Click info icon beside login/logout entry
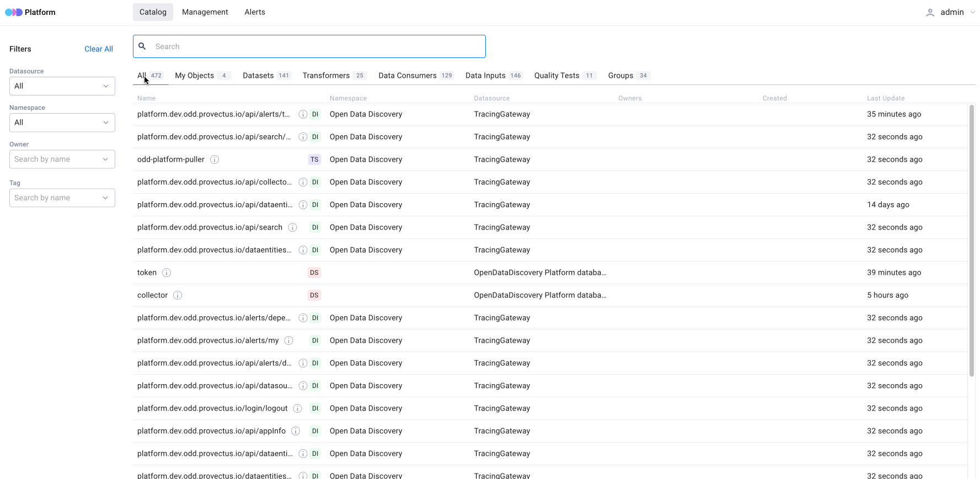Image resolution: width=980 pixels, height=479 pixels. [x=297, y=408]
